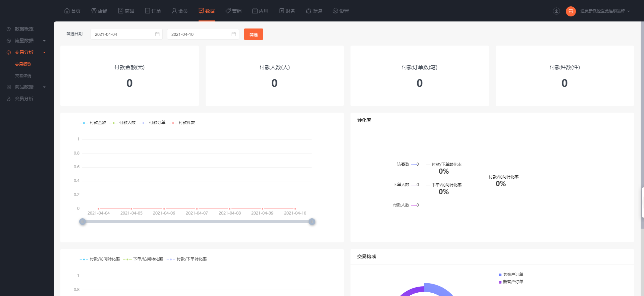Screen dimensions: 644x296
Task: Click the 财务 finance icon
Action: coord(281,11)
